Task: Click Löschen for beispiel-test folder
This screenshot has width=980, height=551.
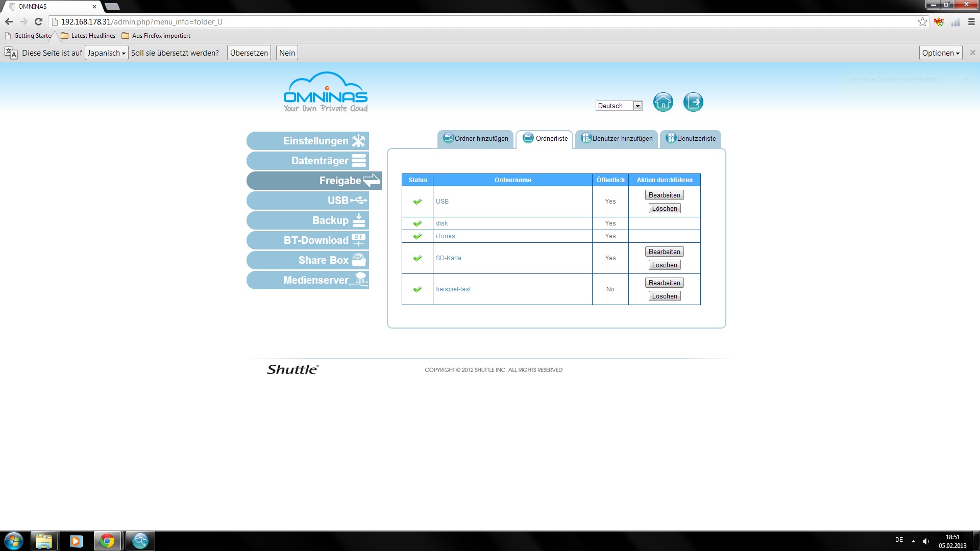Action: [664, 296]
